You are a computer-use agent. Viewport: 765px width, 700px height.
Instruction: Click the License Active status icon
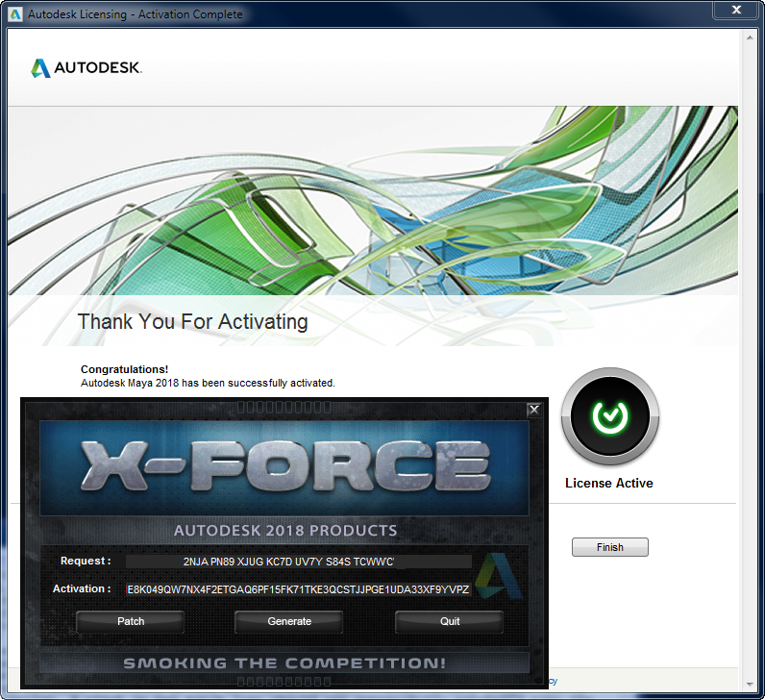click(610, 417)
